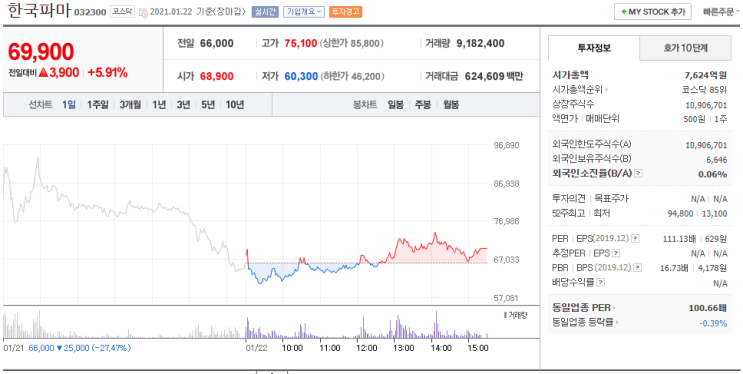The height and width of the screenshot is (374, 743).
Task: Click the arrow after 동일업종 등락률
Action: (x=617, y=323)
